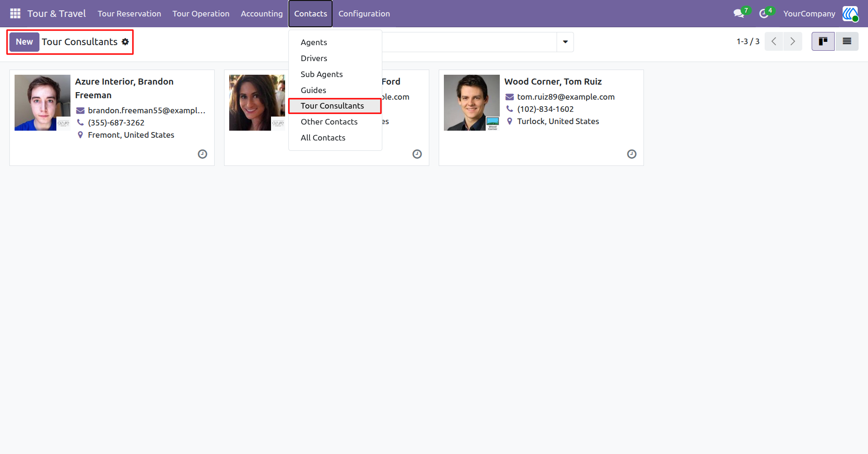Open the Accounting menu
The width and height of the screenshot is (868, 454).
tap(262, 14)
